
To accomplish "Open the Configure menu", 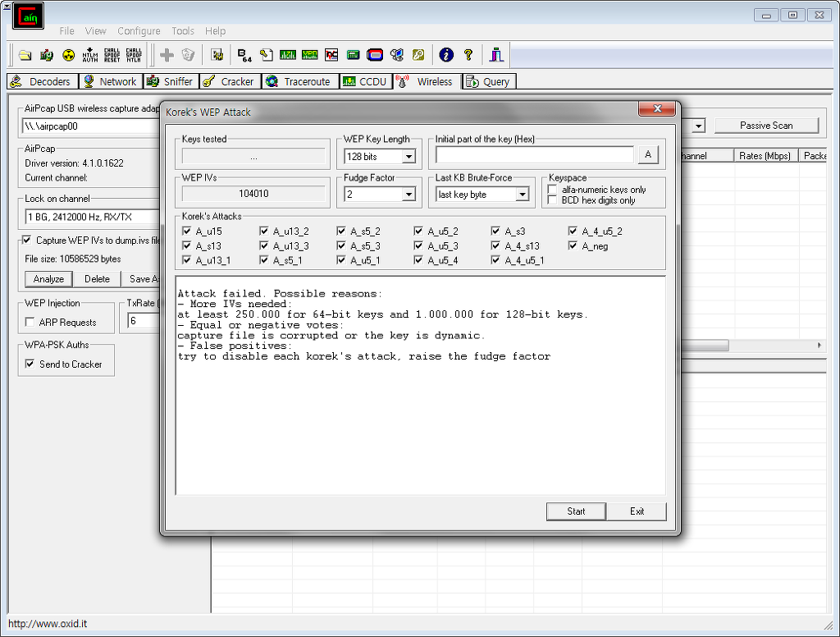I will [139, 30].
